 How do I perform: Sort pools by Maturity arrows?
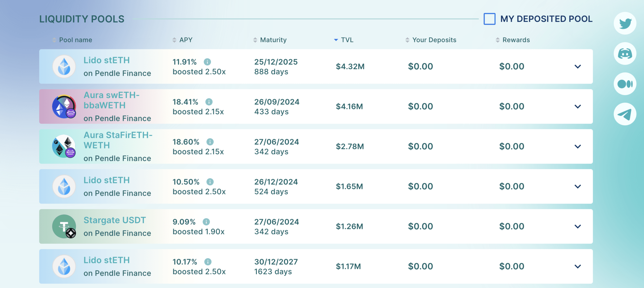(x=255, y=40)
